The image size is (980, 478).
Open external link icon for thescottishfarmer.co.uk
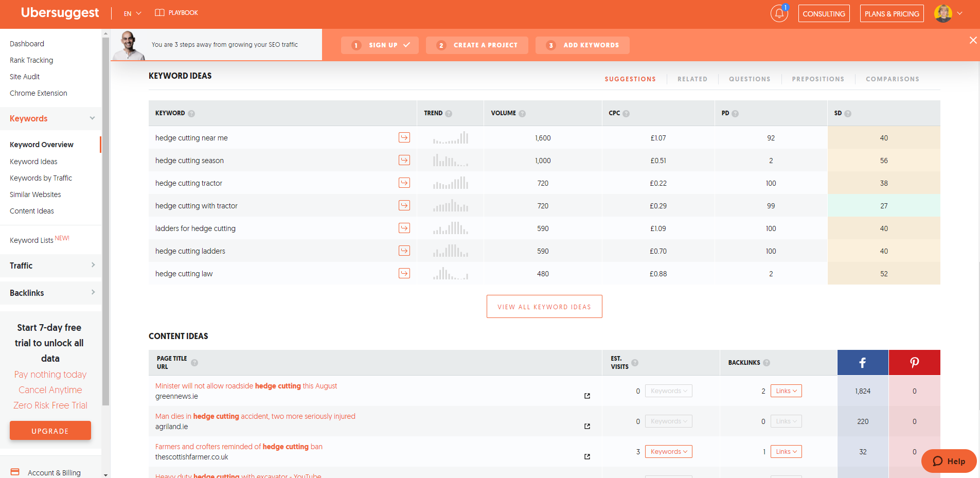[587, 456]
